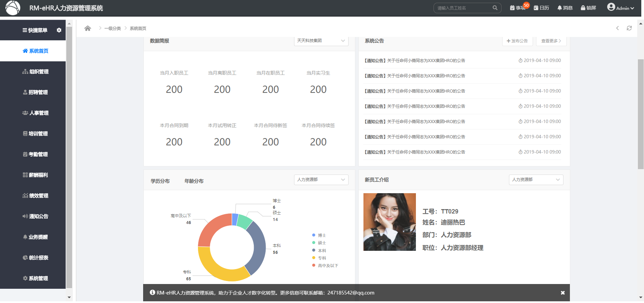Image resolution: width=644 pixels, height=303 pixels.
Task: Click the 发布公告 button
Action: point(517,41)
